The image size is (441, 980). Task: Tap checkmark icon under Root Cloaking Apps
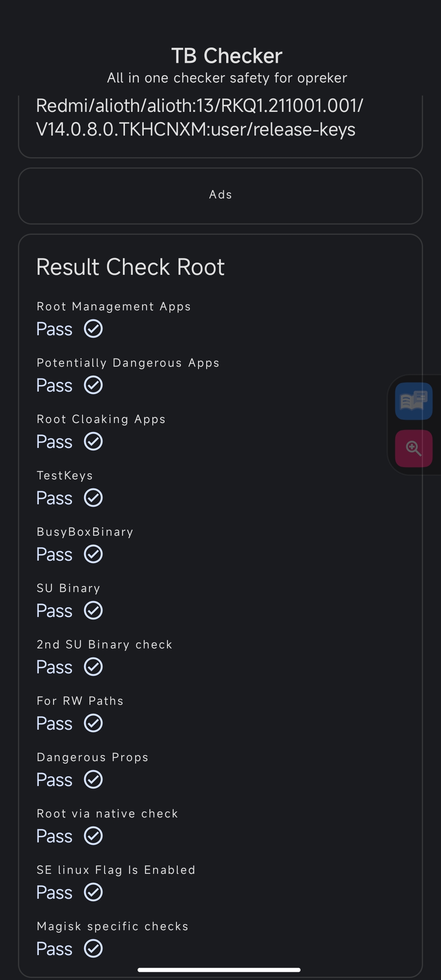(x=94, y=441)
